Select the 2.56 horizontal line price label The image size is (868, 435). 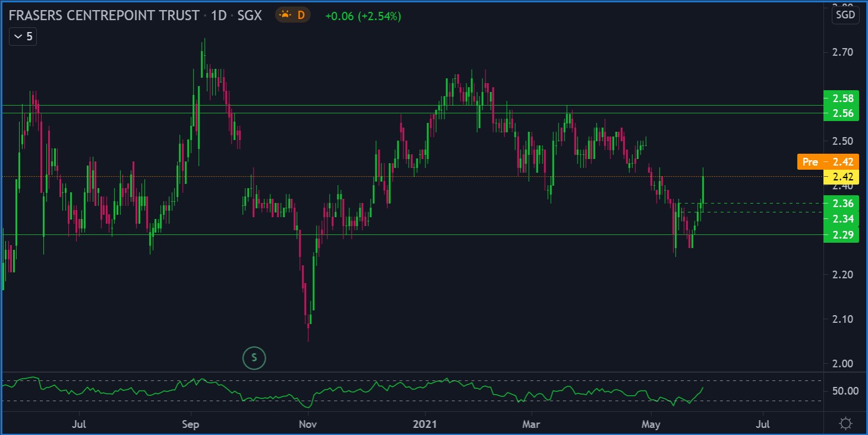click(x=841, y=113)
